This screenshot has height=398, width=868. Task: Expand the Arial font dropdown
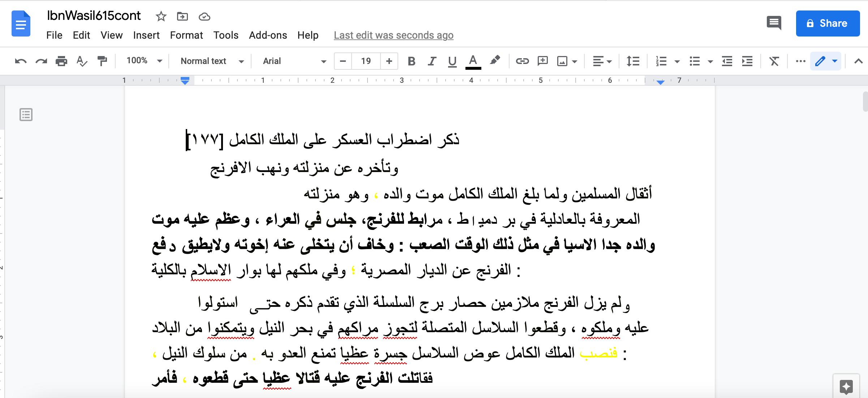click(x=294, y=61)
